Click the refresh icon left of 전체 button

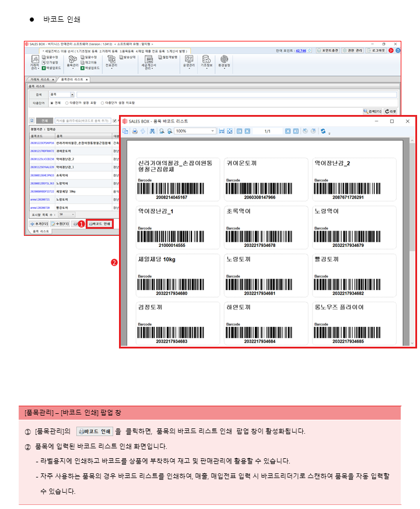tap(32, 120)
